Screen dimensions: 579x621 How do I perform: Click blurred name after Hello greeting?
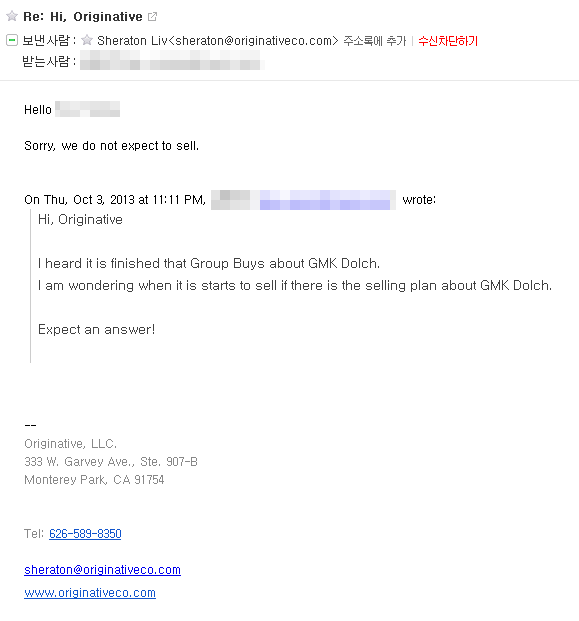pyautogui.click(x=88, y=109)
